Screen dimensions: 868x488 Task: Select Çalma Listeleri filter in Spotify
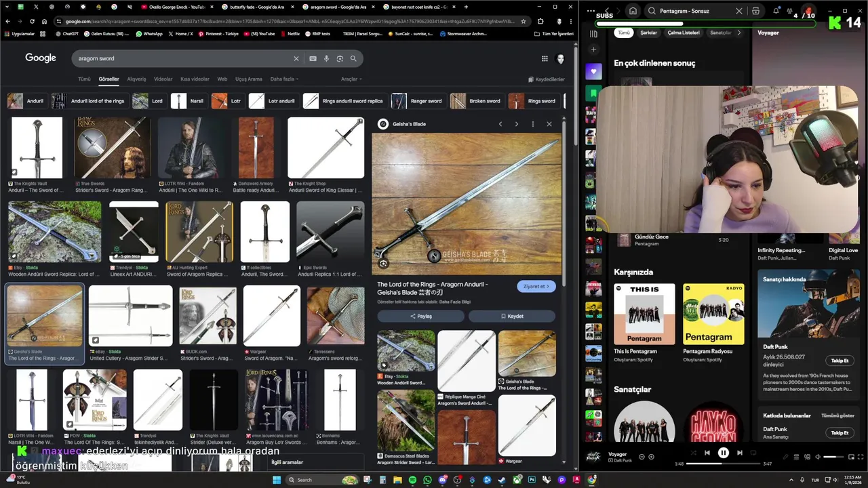point(684,33)
